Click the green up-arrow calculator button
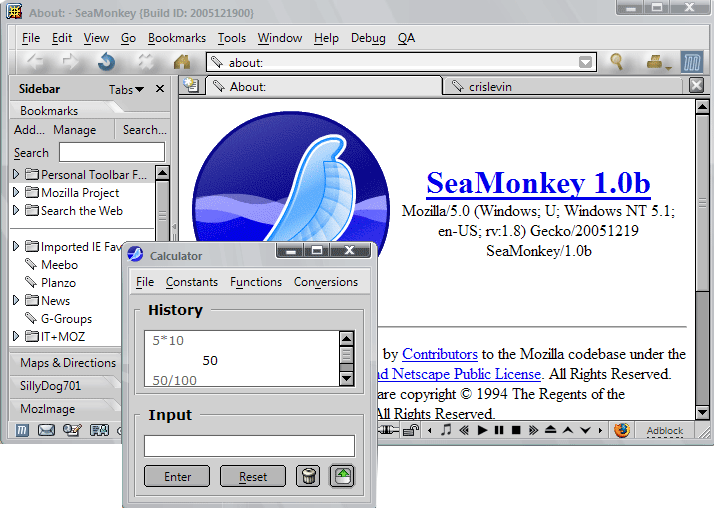714x508 pixels. pyautogui.click(x=342, y=476)
